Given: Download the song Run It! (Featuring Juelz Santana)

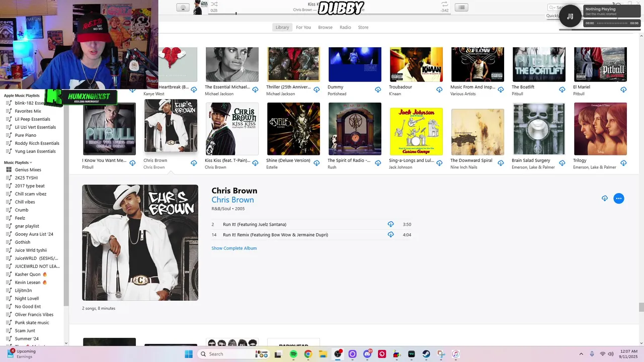Looking at the screenshot, I should pyautogui.click(x=390, y=224).
